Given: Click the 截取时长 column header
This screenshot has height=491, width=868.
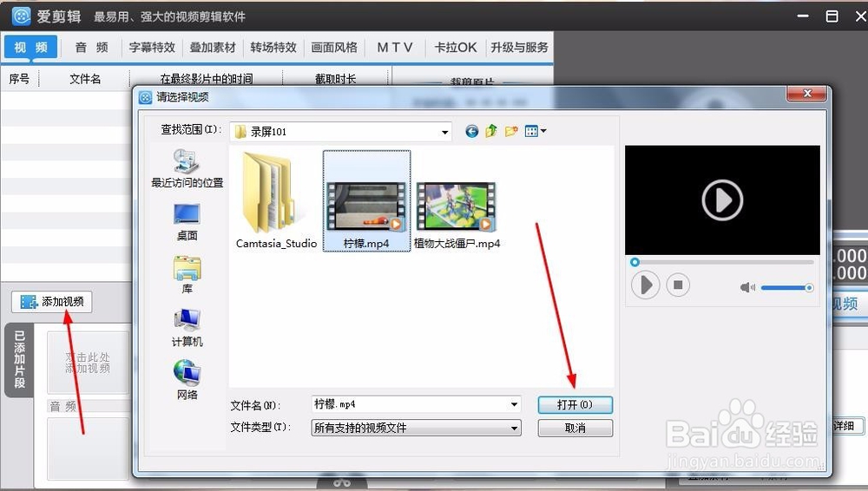Looking at the screenshot, I should coord(335,79).
